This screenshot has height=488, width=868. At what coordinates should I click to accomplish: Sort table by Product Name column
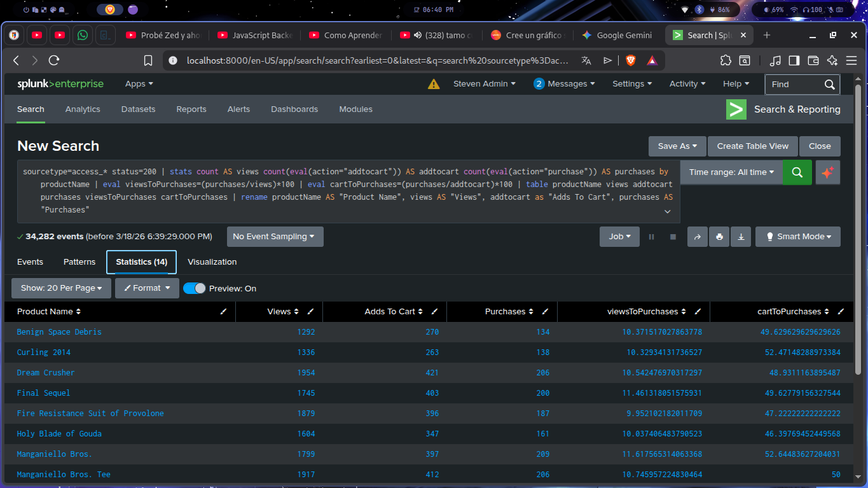click(48, 312)
